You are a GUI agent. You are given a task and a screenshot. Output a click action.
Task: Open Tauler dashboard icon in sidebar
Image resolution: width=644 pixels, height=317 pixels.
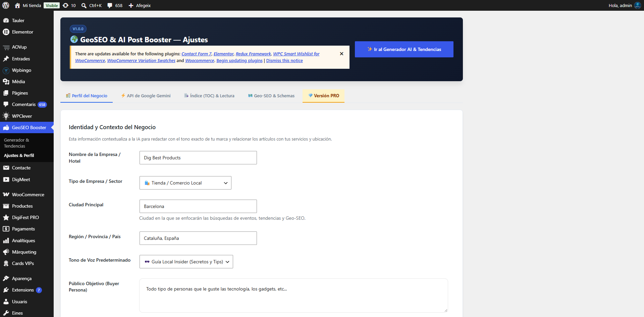pos(6,20)
